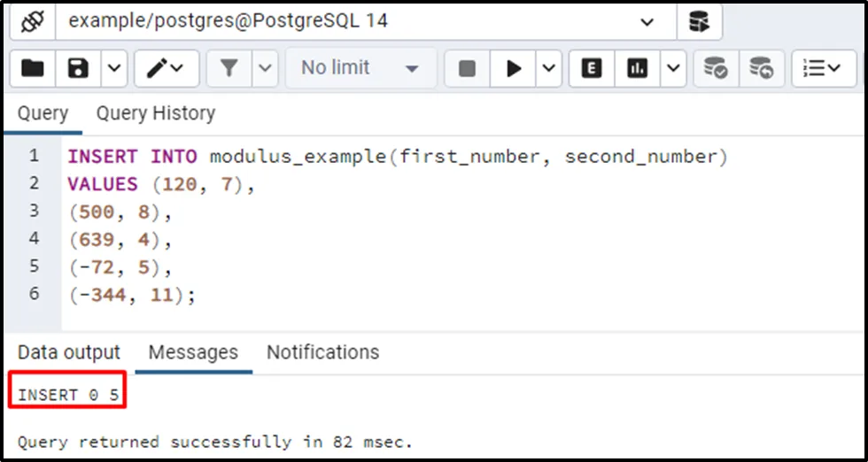
Task: Click the connection status icon
Action: click(32, 21)
